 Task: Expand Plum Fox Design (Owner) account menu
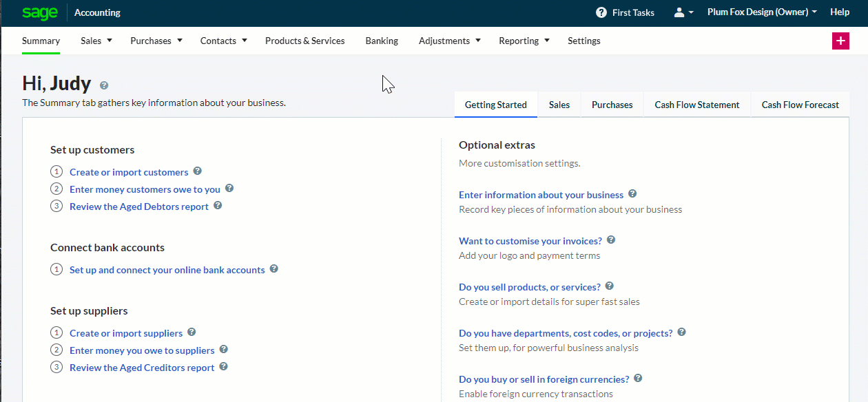pos(762,12)
